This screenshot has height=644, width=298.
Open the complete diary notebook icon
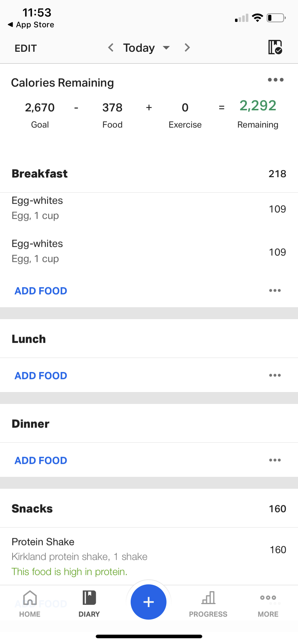click(x=275, y=47)
